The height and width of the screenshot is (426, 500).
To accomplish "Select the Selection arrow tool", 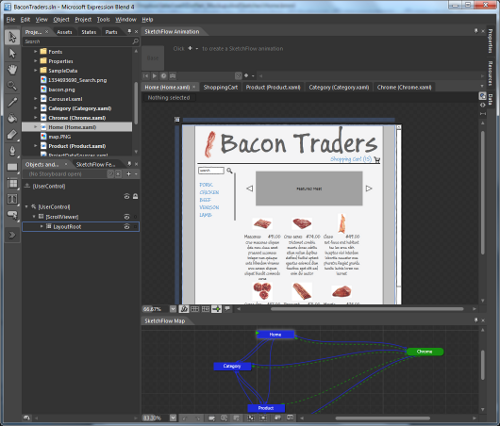I will pos(12,37).
